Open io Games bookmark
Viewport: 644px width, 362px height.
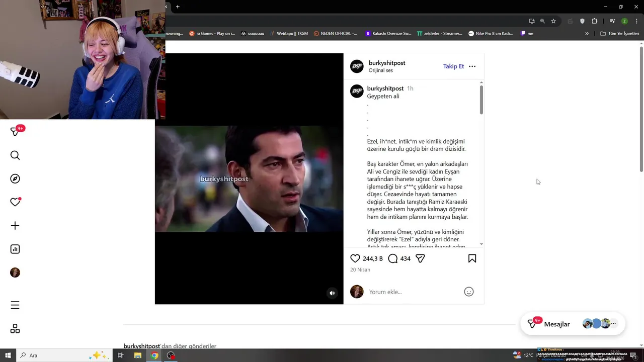click(212, 34)
